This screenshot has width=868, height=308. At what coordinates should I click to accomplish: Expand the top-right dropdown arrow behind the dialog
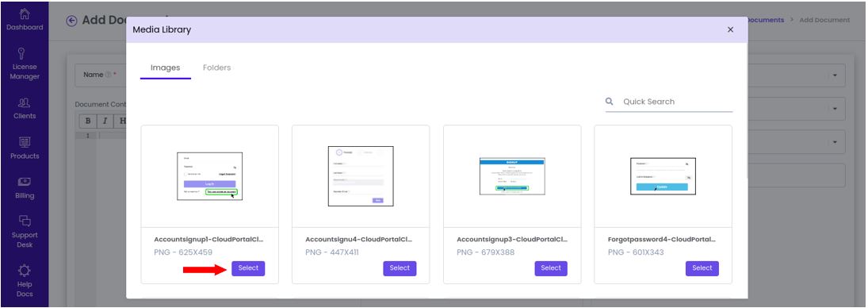coord(835,76)
